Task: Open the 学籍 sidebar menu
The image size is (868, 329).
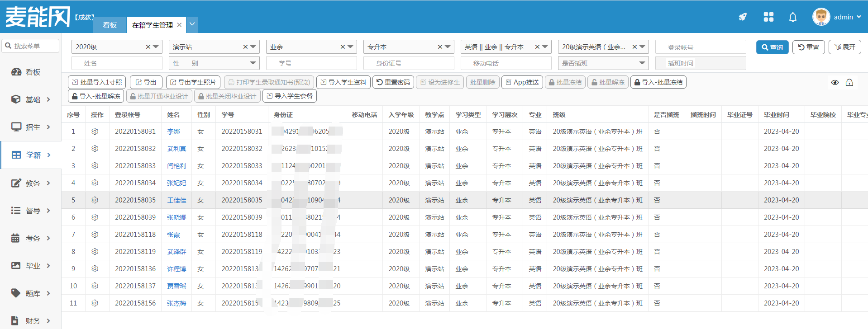Action: [x=31, y=155]
